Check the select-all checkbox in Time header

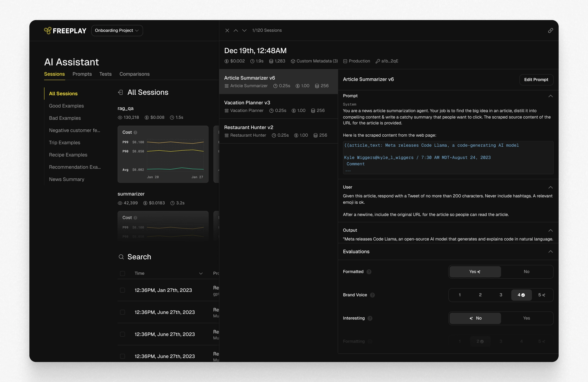point(122,273)
